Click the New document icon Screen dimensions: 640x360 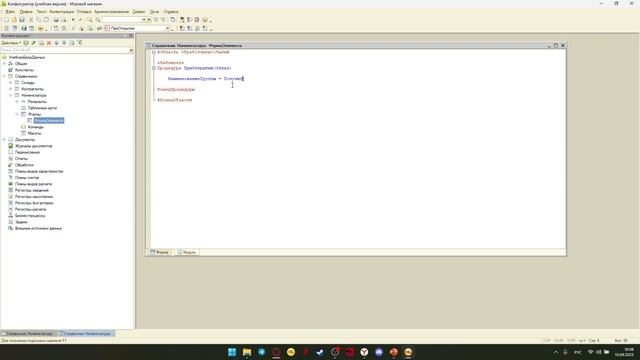pos(7,20)
